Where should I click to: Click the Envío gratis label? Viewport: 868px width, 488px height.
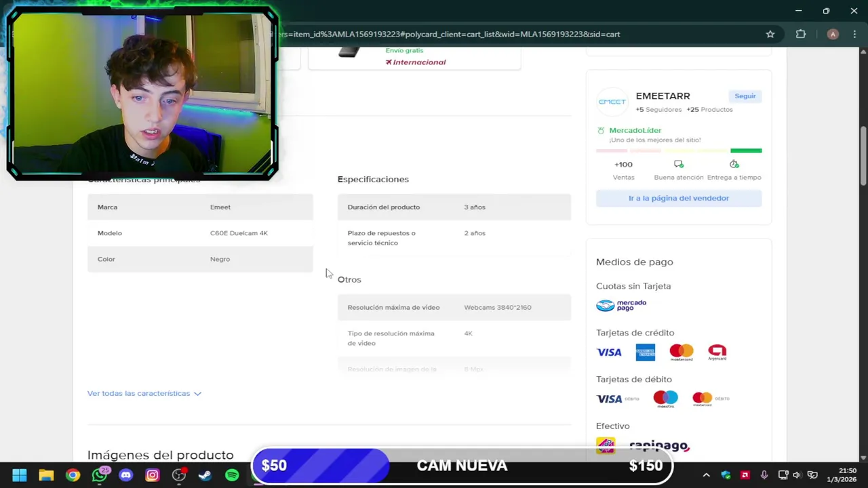pos(404,50)
